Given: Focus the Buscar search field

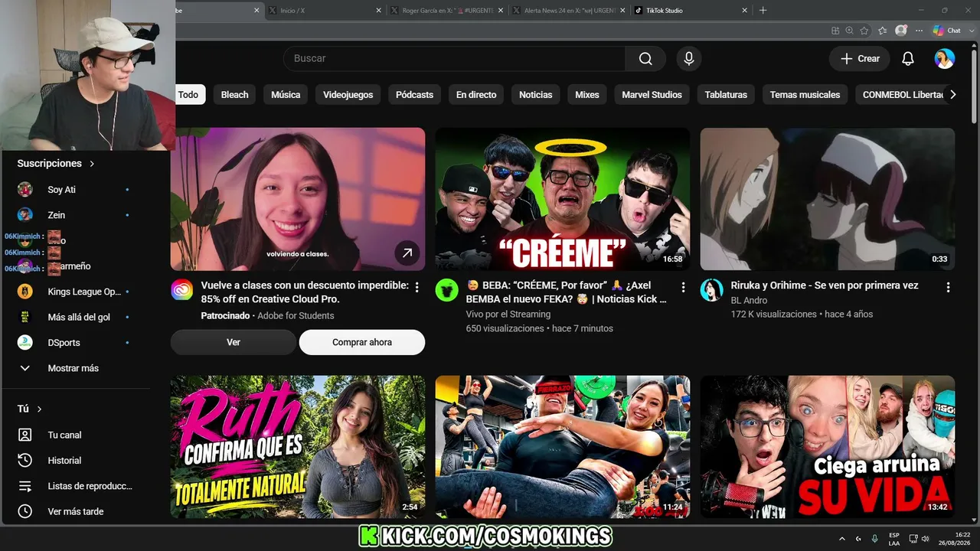Looking at the screenshot, I should pyautogui.click(x=454, y=59).
